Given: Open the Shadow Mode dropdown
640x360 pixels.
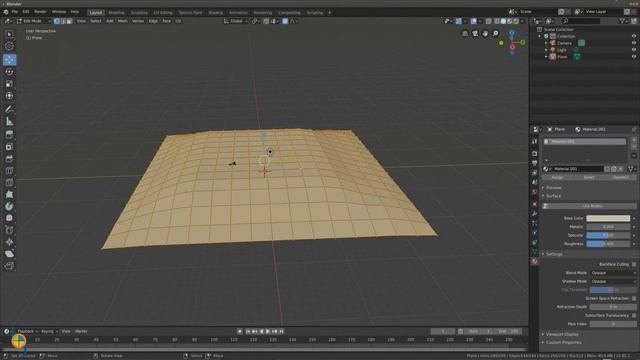Looking at the screenshot, I should (x=613, y=281).
